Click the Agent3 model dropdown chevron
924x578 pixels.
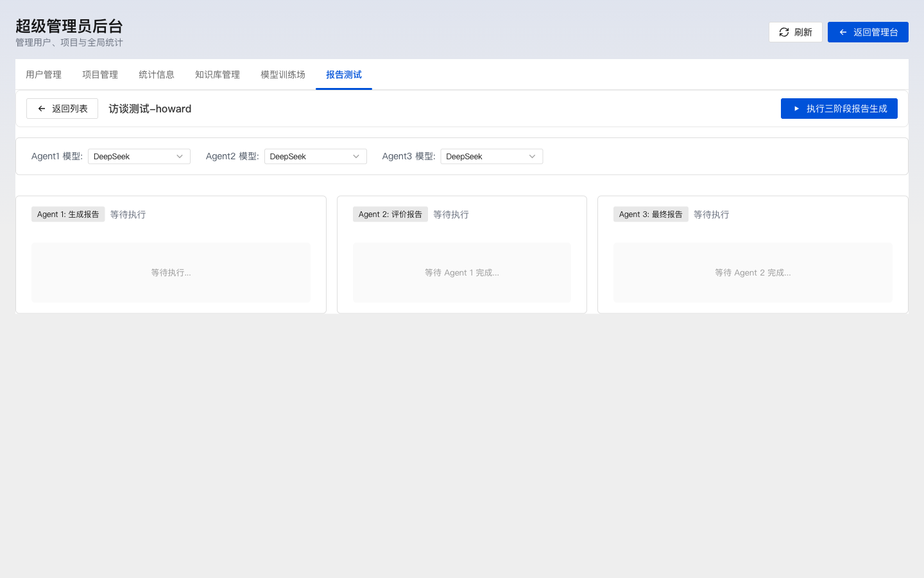tap(532, 157)
